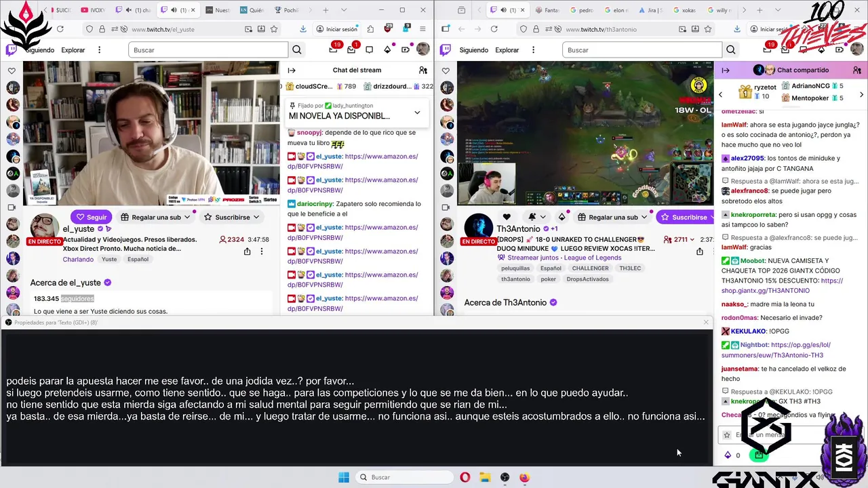Viewport: 868px width, 488px height.
Task: Follow el_yuste with the Seguir button
Action: [x=91, y=217]
